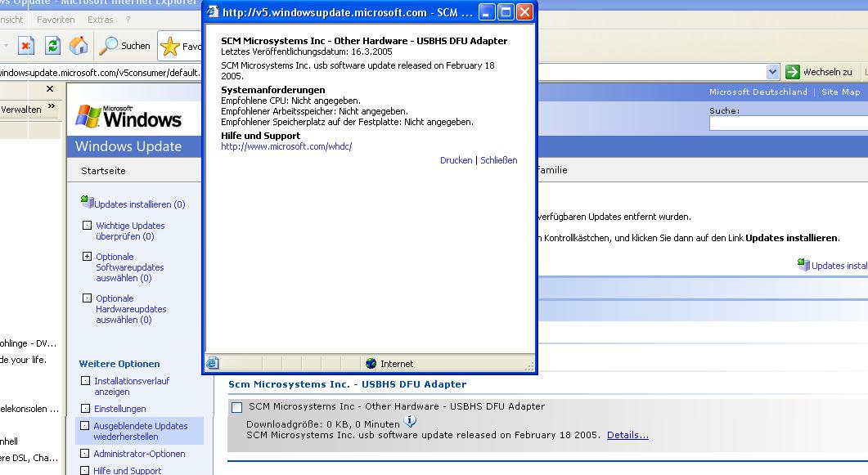Open Favoriten menu in menu bar
The height and width of the screenshot is (475, 868).
click(x=56, y=20)
